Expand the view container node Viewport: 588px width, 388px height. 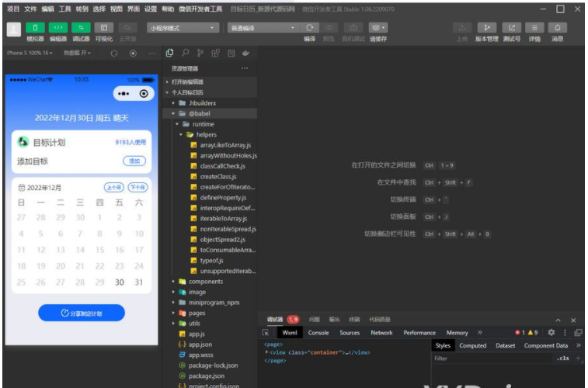[266, 352]
